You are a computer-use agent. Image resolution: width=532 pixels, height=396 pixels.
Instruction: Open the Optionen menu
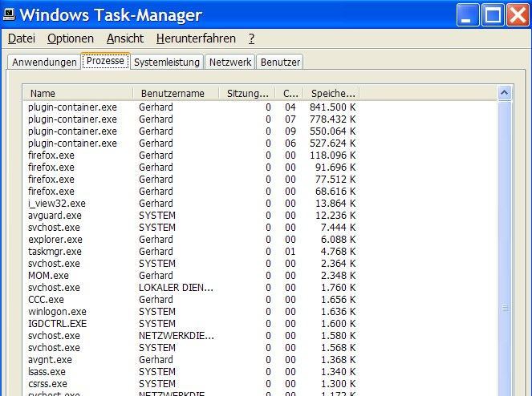pos(71,38)
